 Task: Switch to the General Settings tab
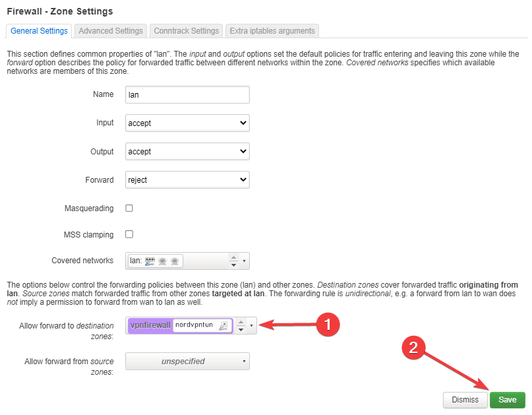pos(39,31)
